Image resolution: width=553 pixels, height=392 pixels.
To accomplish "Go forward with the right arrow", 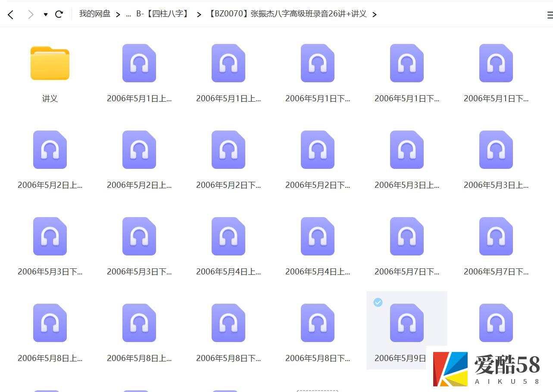I will 31,15.
